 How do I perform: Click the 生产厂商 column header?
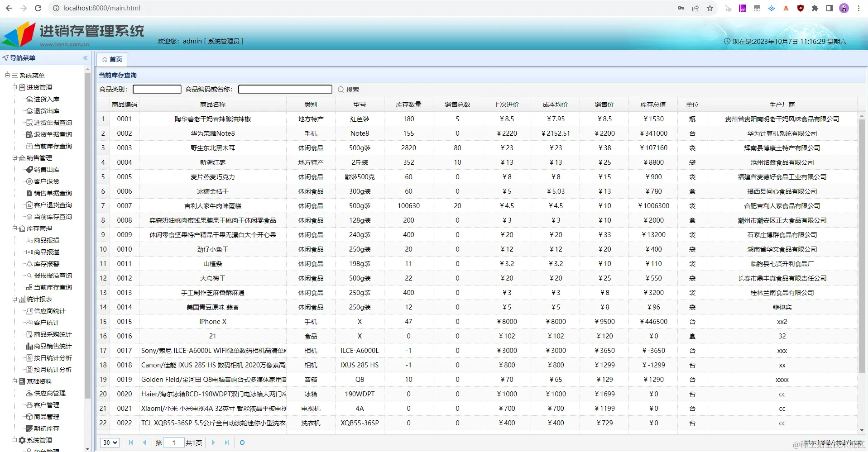point(782,105)
